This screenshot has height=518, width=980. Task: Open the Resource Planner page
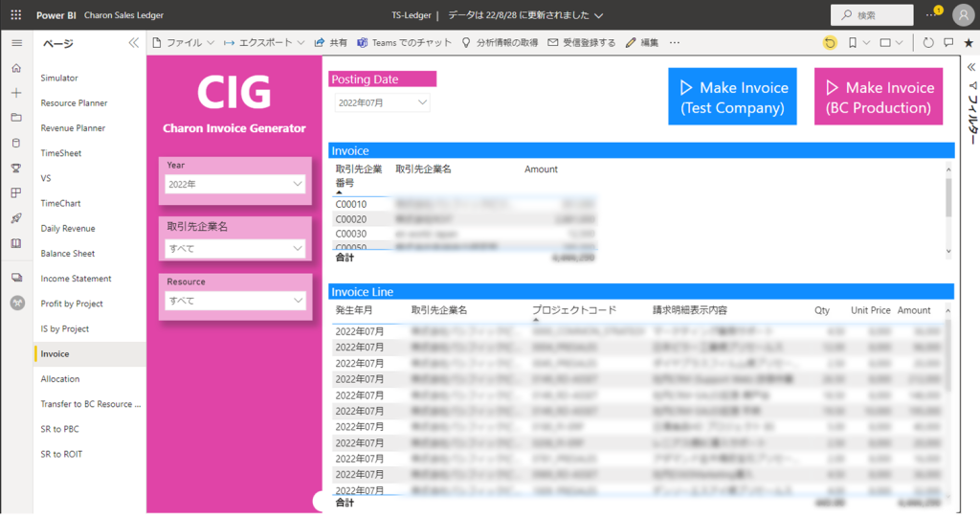[74, 102]
